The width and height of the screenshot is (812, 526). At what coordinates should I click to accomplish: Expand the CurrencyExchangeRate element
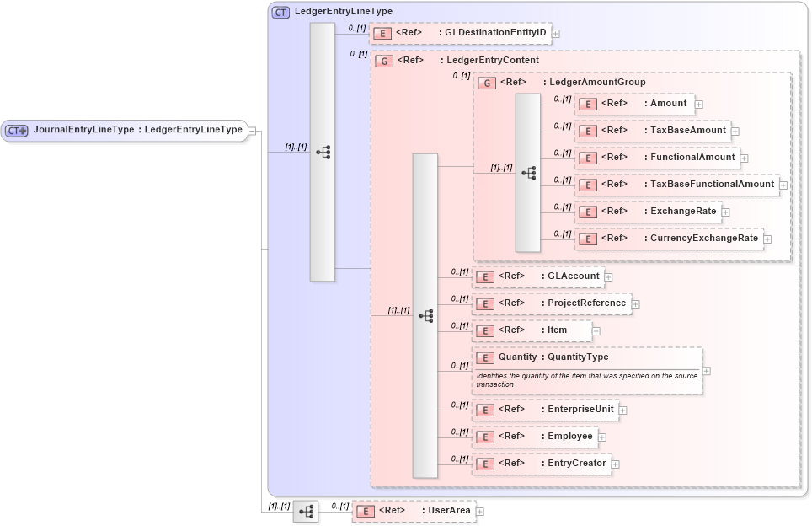click(x=767, y=239)
